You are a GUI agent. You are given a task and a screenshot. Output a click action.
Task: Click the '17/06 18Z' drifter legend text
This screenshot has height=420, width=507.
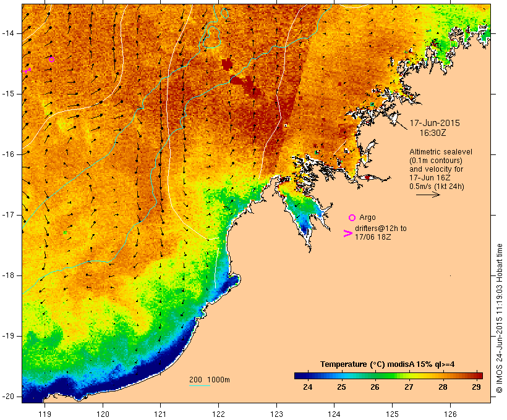[x=373, y=237]
